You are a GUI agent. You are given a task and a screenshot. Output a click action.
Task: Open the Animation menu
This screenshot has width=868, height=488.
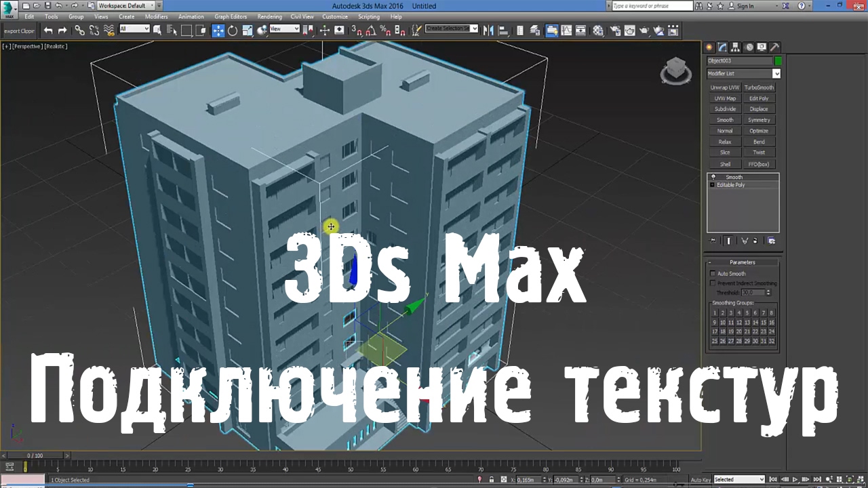191,16
